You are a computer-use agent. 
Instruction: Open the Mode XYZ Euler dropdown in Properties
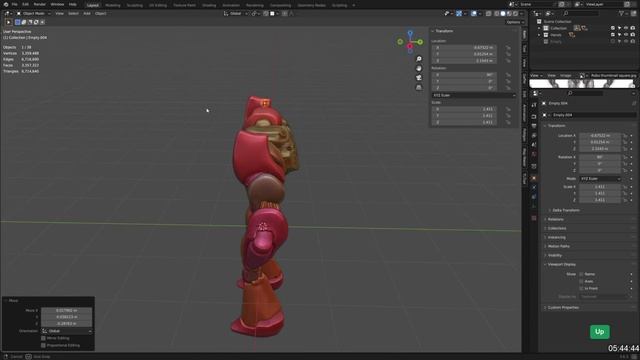pyautogui.click(x=600, y=179)
